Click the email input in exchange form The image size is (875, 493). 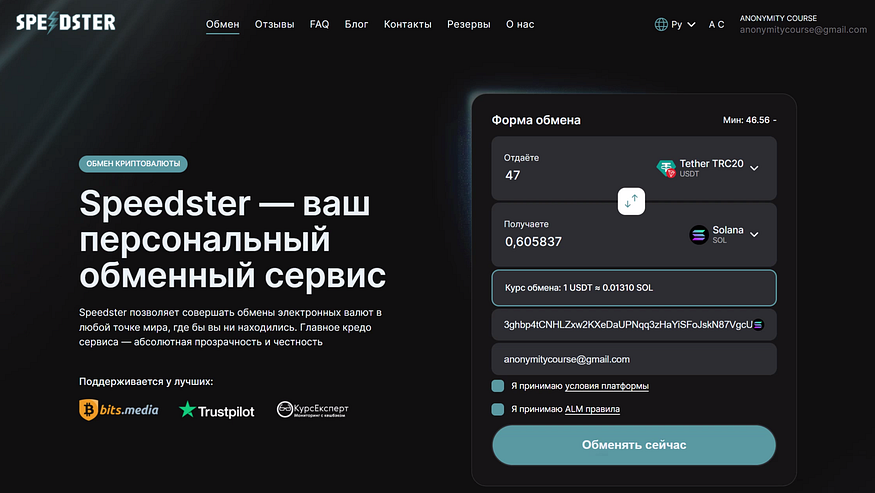(x=634, y=360)
